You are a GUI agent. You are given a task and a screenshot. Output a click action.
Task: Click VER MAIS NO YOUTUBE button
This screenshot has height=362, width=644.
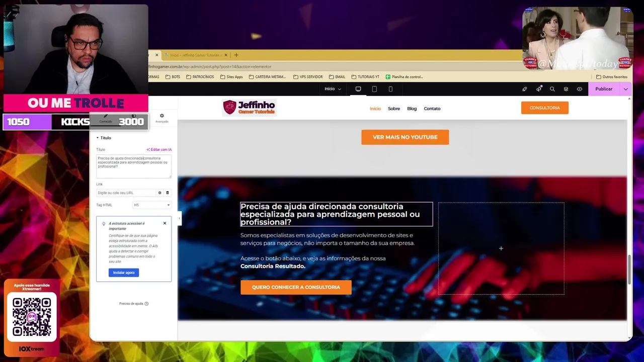[405, 137]
